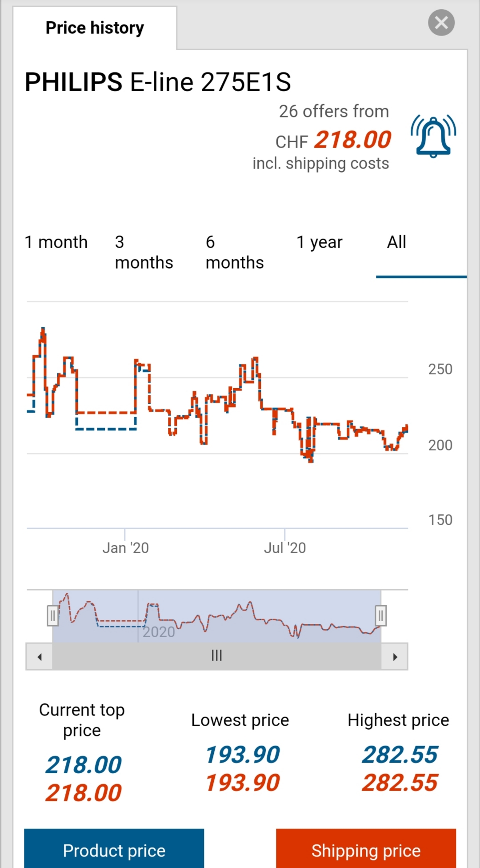The width and height of the screenshot is (480, 868).
Task: Toggle the Shipping price series
Action: 366,850
